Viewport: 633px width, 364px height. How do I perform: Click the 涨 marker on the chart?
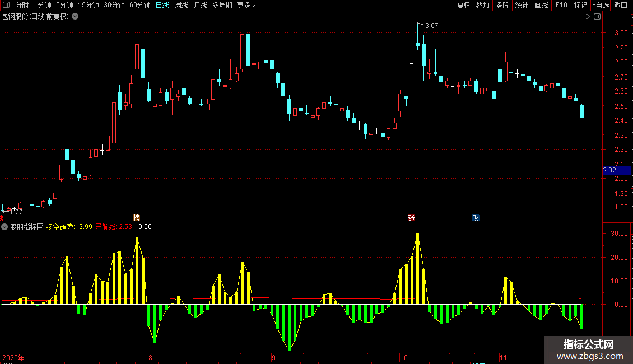[411, 217]
